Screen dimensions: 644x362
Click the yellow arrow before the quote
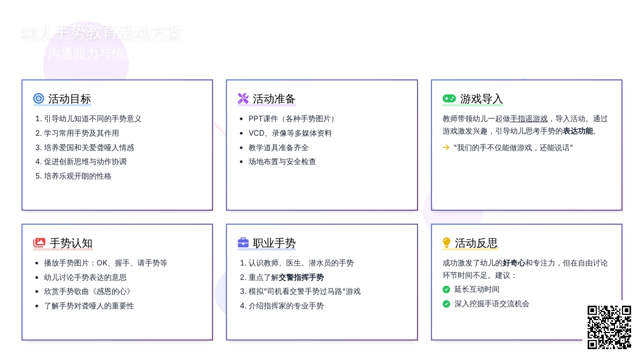pyautogui.click(x=446, y=147)
